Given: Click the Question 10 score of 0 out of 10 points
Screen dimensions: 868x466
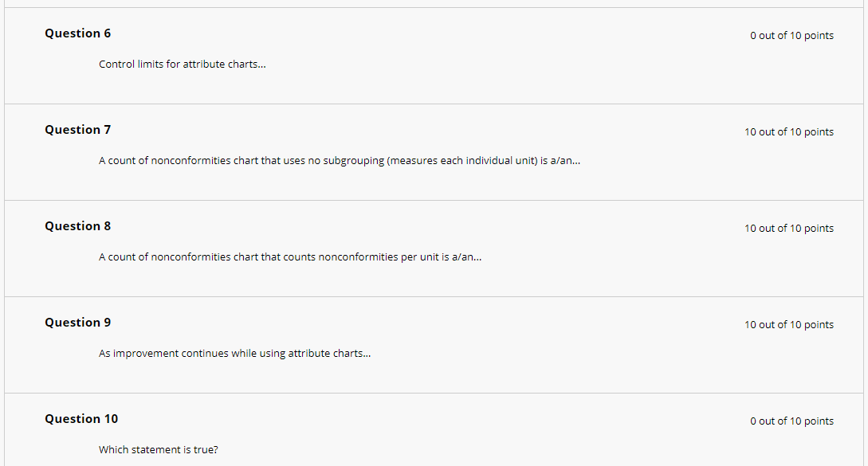Looking at the screenshot, I should (791, 421).
